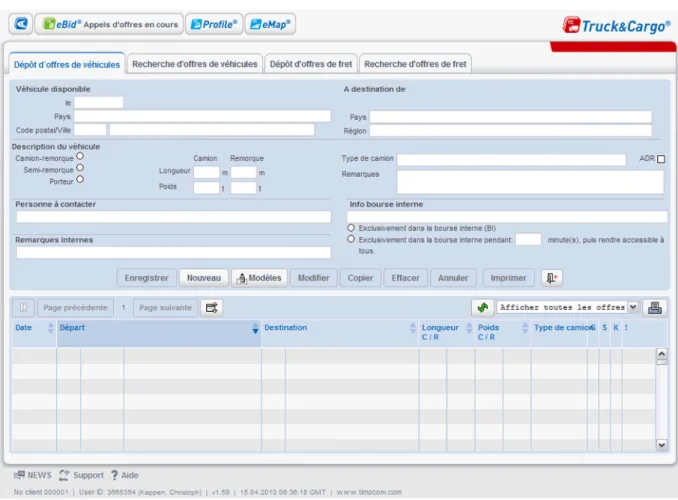Open the Afficher toutes les offres dropdown
Image resolution: width=678 pixels, height=500 pixels.
pyautogui.click(x=568, y=307)
